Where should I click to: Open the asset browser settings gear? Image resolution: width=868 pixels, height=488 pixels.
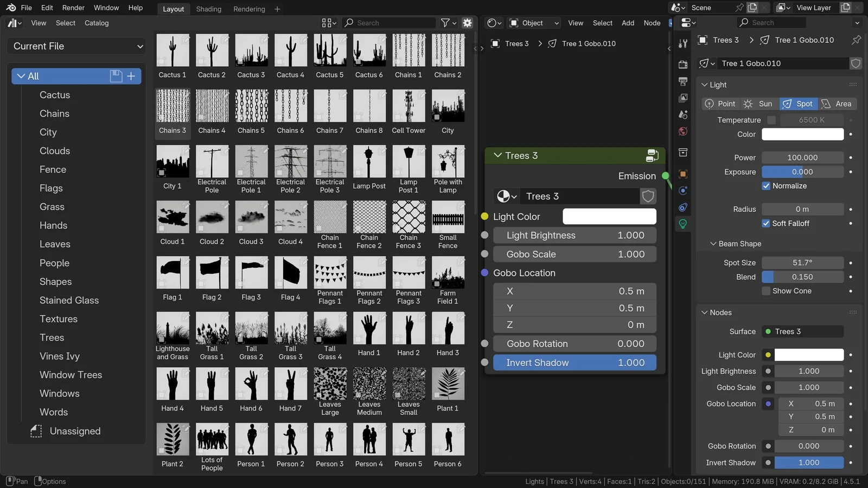[x=467, y=23]
